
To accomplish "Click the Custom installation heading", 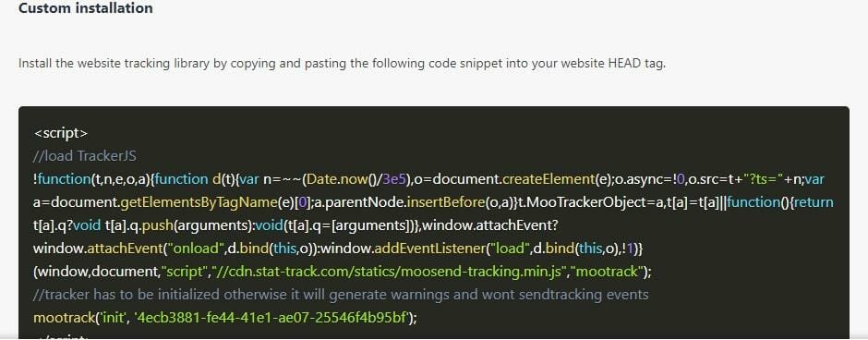I will 86,9.
